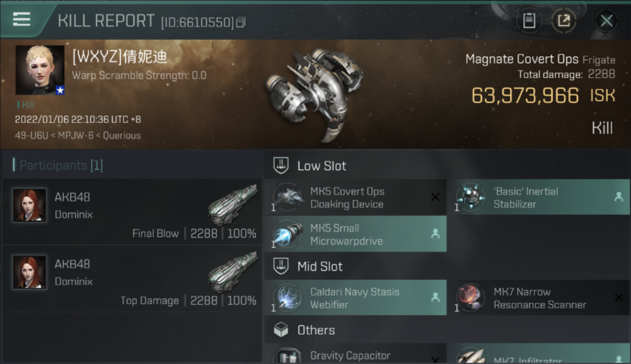Click the Gravity Capacitor item icon
631x364 pixels.
[x=288, y=356]
